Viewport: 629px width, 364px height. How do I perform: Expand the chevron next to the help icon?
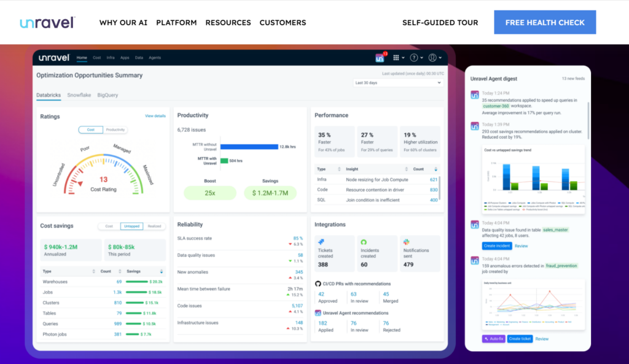[x=421, y=58]
